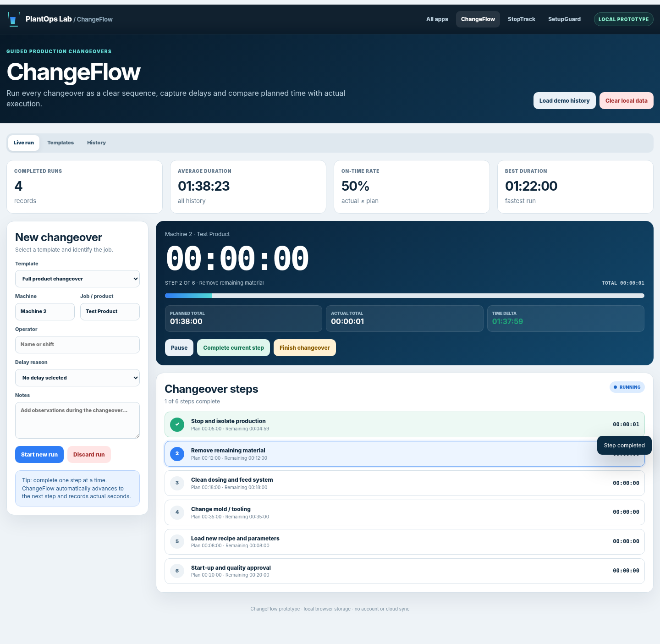This screenshot has height=644, width=660.
Task: Click the '1 of 6 steps complete' text
Action: [192, 402]
